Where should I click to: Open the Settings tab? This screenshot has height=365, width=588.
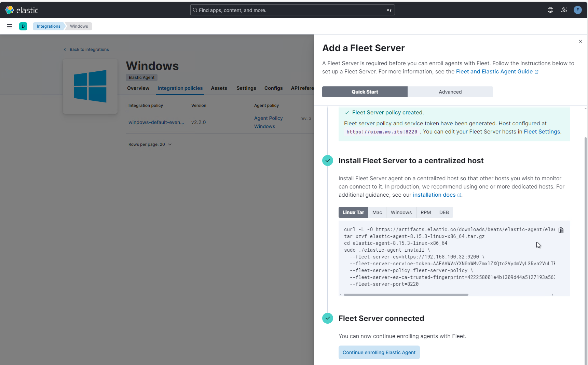click(246, 88)
